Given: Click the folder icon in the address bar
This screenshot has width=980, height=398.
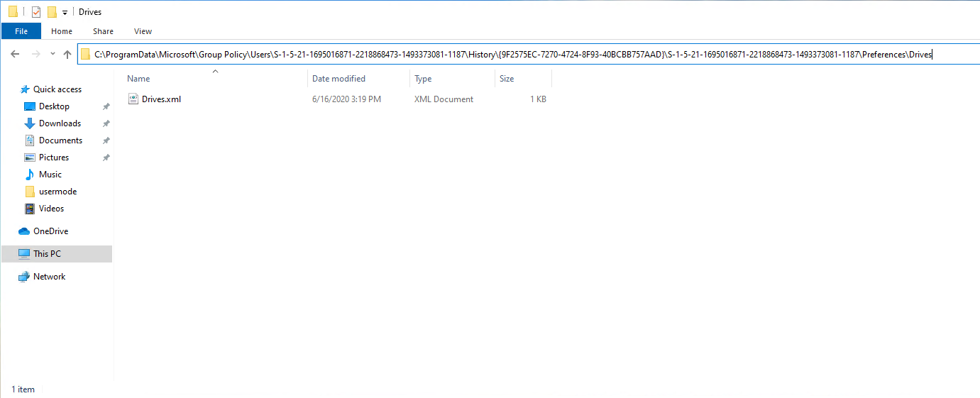Looking at the screenshot, I should point(86,54).
